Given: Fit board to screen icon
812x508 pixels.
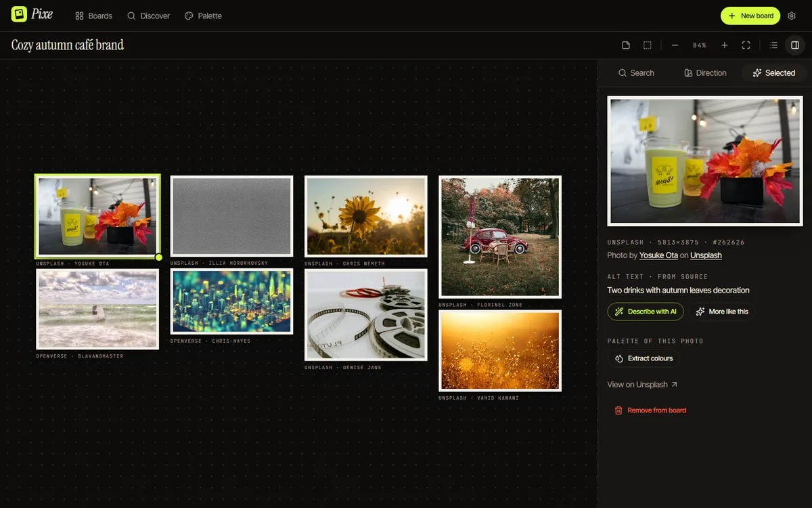Looking at the screenshot, I should pos(746,45).
